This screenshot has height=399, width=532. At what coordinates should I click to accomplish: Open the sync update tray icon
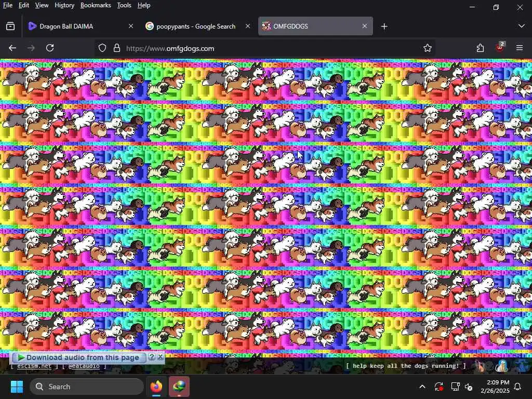(x=438, y=387)
